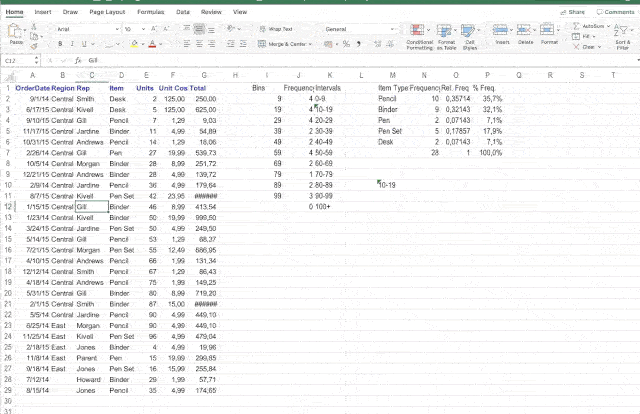Click the AutoSum button
Image resolution: width=640 pixels, height=414 pixels.
click(x=589, y=26)
